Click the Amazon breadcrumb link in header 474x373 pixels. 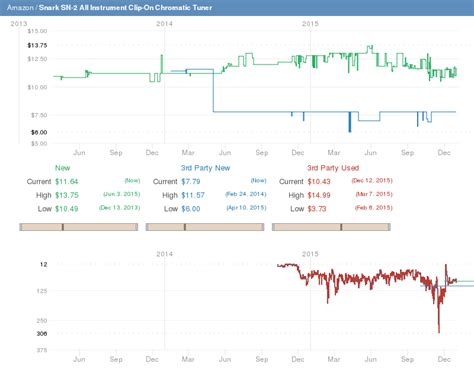(x=20, y=7)
